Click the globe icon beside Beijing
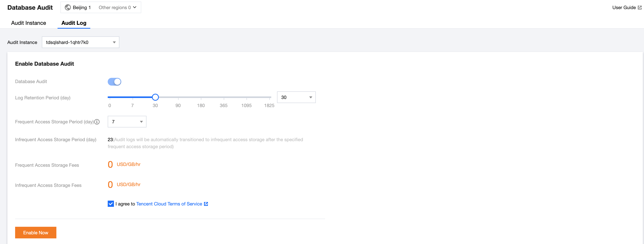This screenshot has height=244, width=644. coord(67,8)
